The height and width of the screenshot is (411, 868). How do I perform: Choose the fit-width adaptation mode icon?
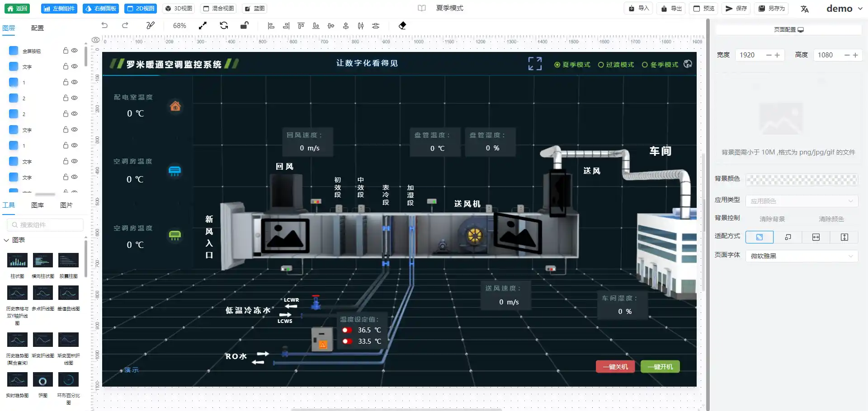point(816,237)
